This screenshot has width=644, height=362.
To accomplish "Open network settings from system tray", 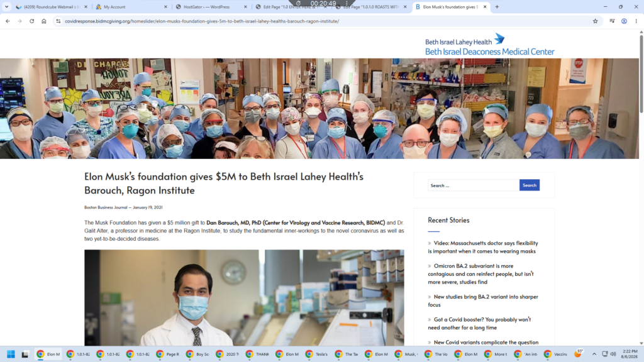I will coord(605,354).
